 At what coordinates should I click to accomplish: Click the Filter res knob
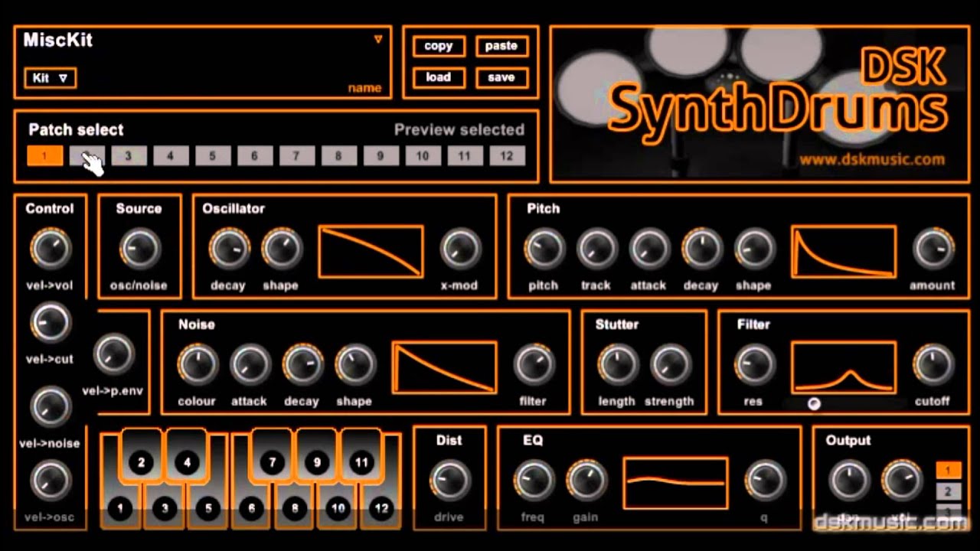click(754, 364)
